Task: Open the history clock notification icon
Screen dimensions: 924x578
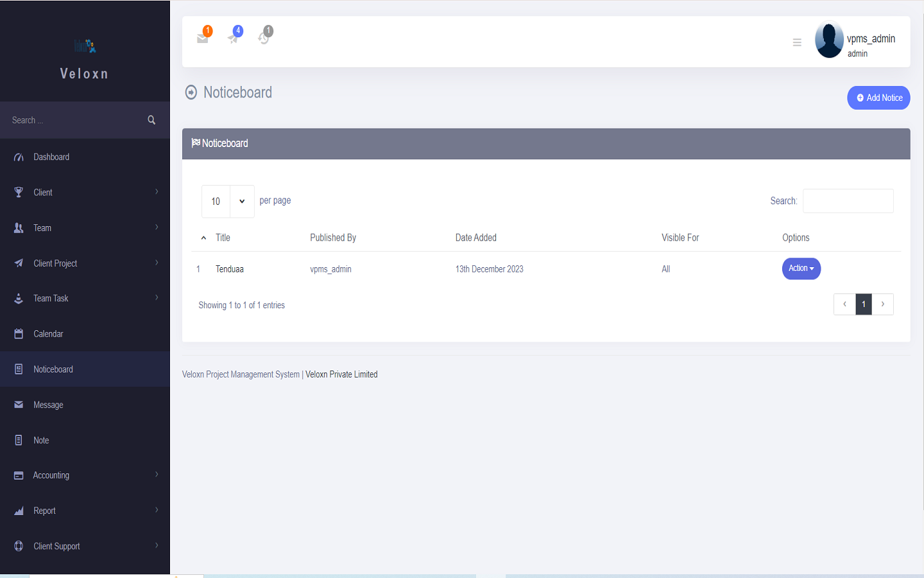Action: coord(264,37)
